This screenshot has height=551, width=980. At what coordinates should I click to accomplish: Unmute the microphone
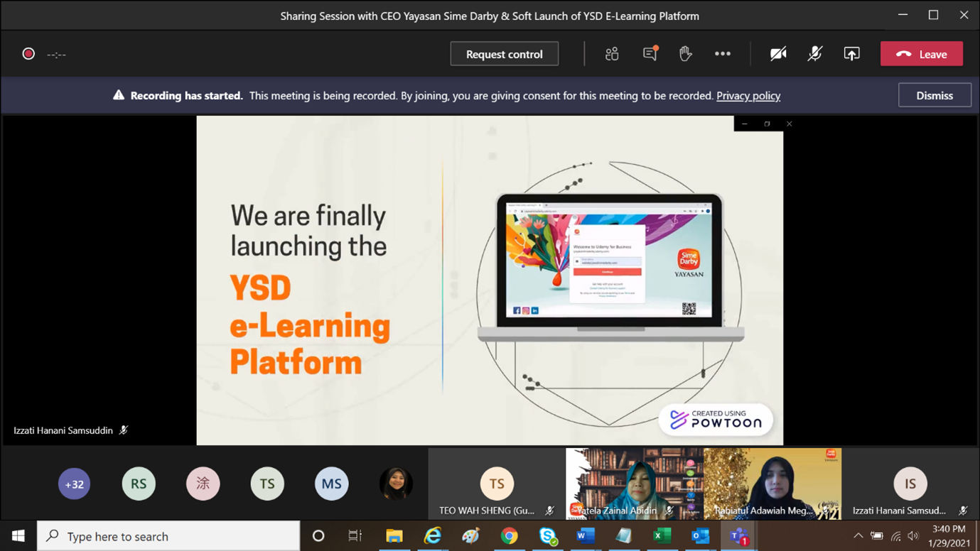[814, 54]
